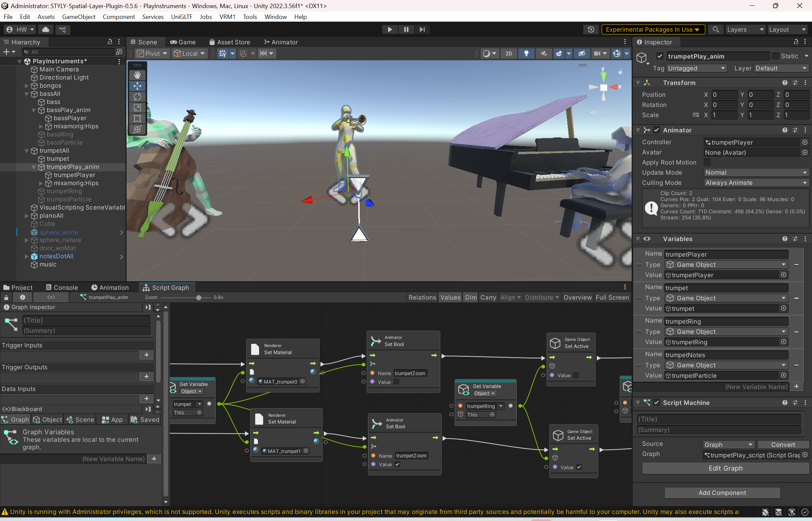Screen dimensions: 812x521
Task: Click the global search magnifier icon
Action: (x=716, y=29)
